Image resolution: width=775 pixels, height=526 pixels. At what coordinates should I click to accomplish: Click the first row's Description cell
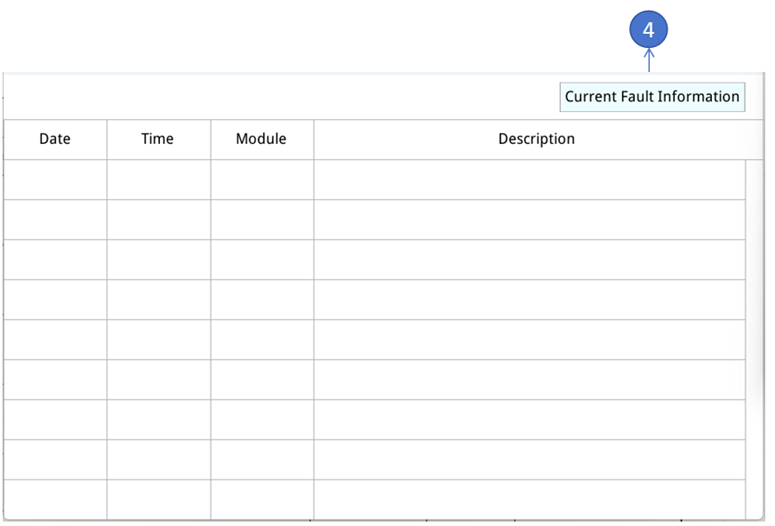tap(529, 180)
